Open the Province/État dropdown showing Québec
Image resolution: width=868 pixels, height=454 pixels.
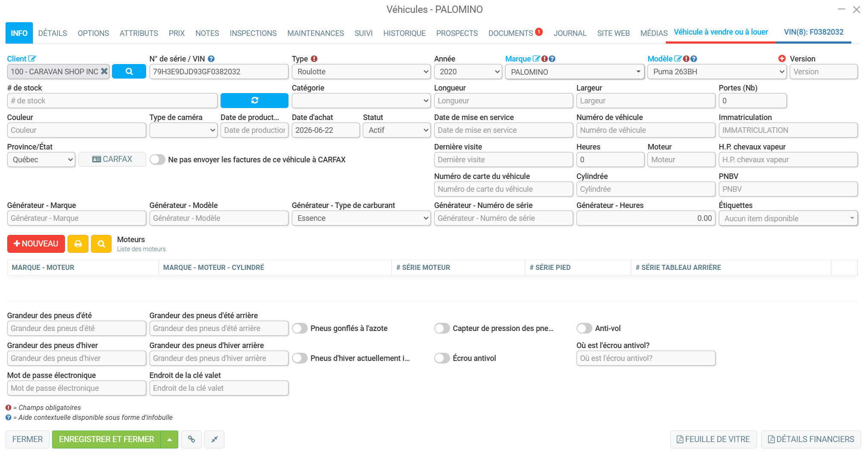pyautogui.click(x=41, y=160)
